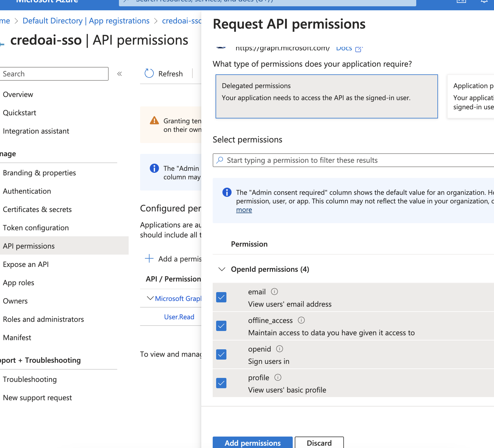Open Overview in the sidebar

coord(18,94)
